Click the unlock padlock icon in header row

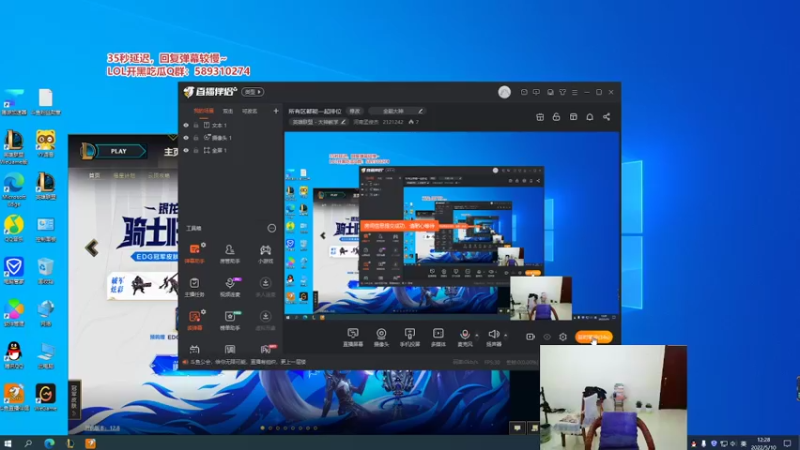click(x=556, y=117)
